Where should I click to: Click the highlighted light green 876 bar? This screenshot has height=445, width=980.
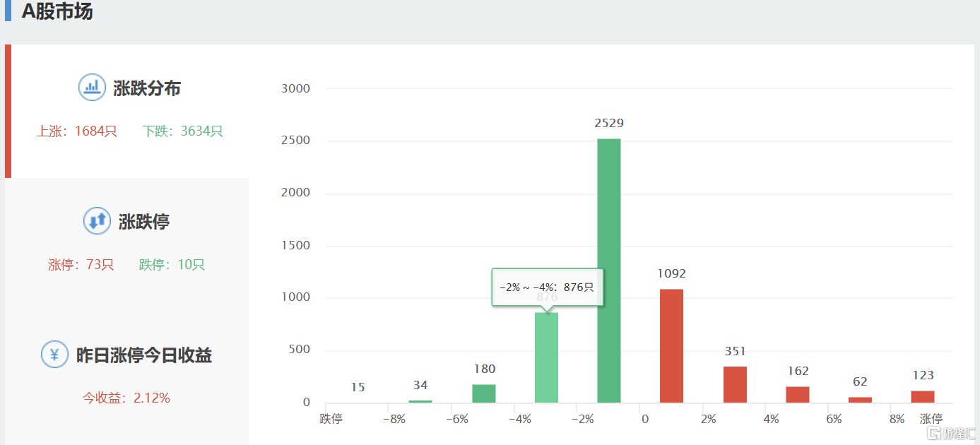pyautogui.click(x=546, y=357)
